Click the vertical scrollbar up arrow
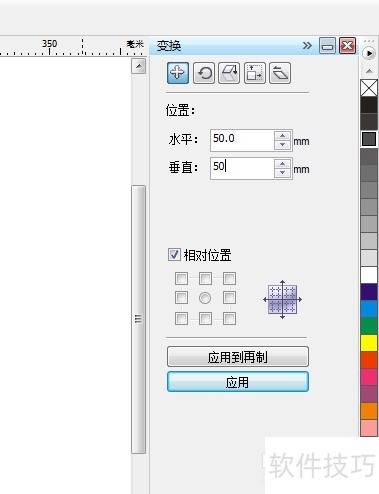The height and width of the screenshot is (494, 379). 139,66
